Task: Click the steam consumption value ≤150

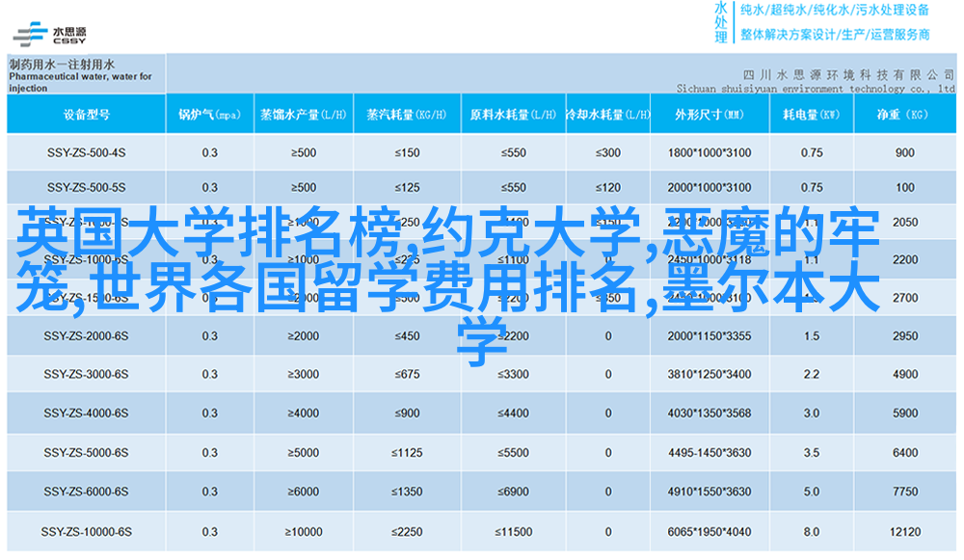Action: (407, 152)
